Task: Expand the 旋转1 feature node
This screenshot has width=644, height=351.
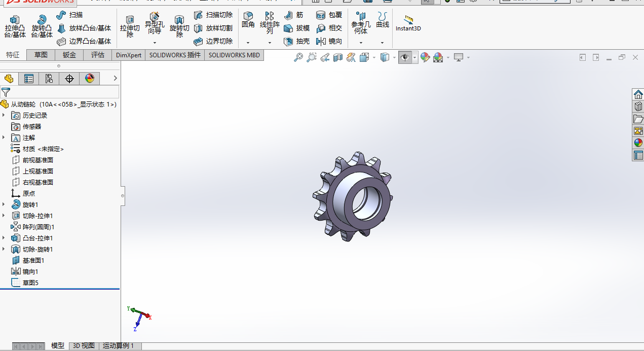Action: tap(4, 205)
